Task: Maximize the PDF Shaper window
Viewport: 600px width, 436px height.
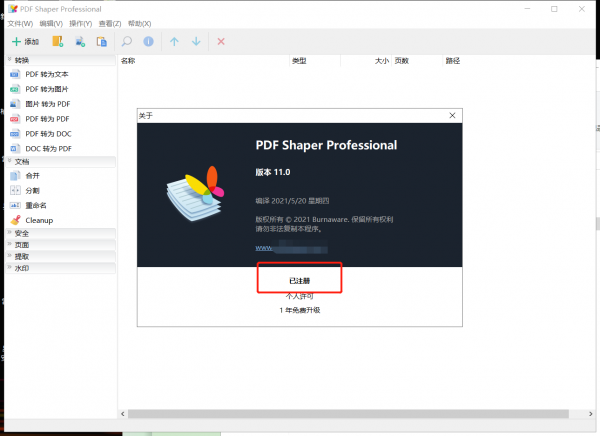Action: (554, 9)
